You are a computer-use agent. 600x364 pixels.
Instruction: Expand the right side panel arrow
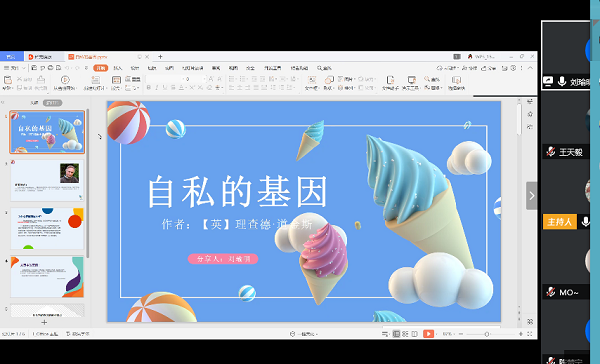[532, 196]
